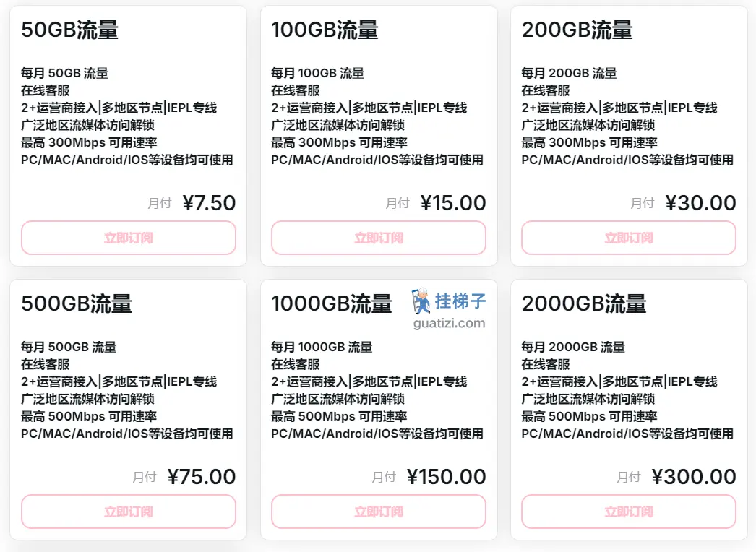Open the guatizi.com watermark link
Screen dimensions: 756x552
coord(449,323)
